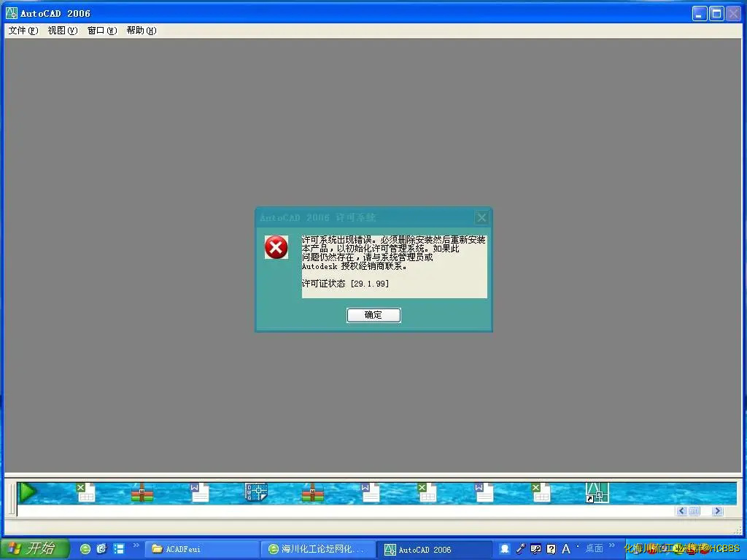Click the AutoCAD icon in the title bar
This screenshot has width=747, height=560.
click(x=12, y=13)
